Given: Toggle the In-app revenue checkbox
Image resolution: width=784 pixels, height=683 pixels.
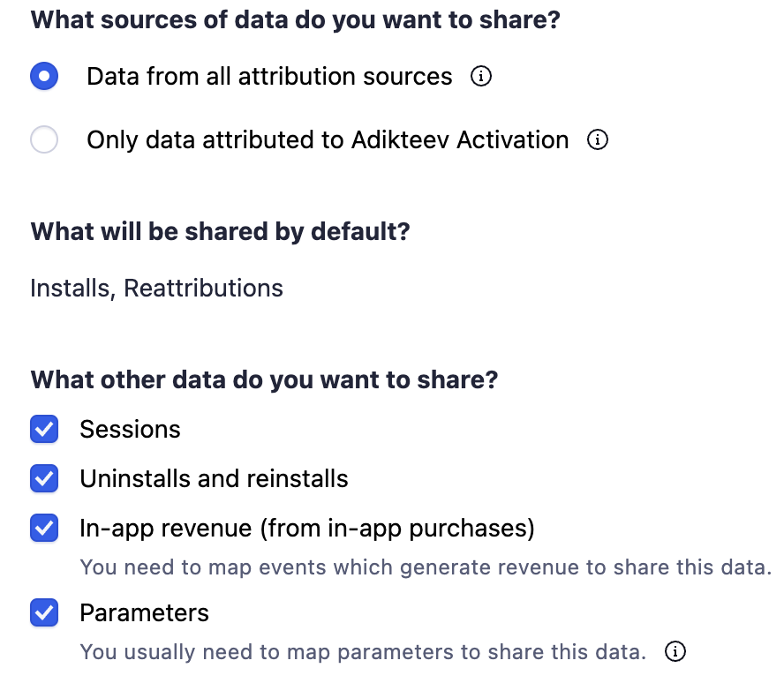Looking at the screenshot, I should (44, 529).
